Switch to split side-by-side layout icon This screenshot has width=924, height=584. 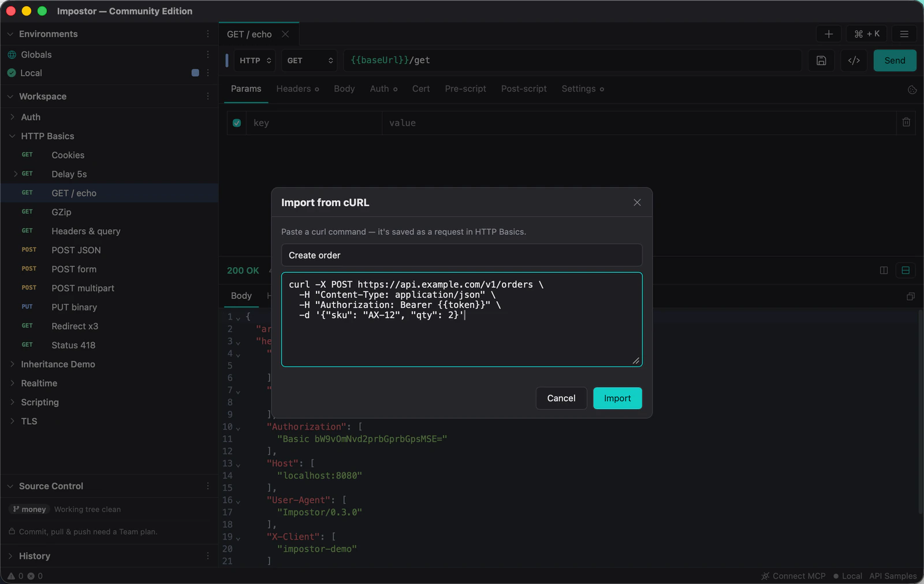coord(884,270)
